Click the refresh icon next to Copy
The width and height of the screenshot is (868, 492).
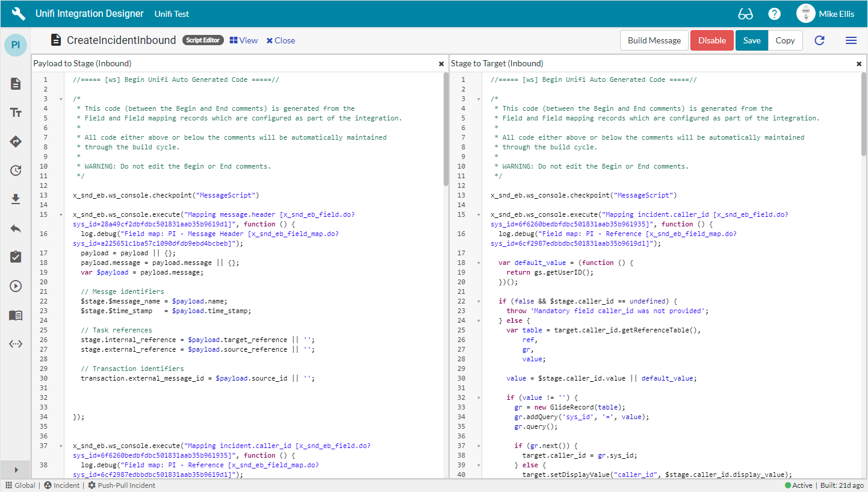pyautogui.click(x=819, y=40)
